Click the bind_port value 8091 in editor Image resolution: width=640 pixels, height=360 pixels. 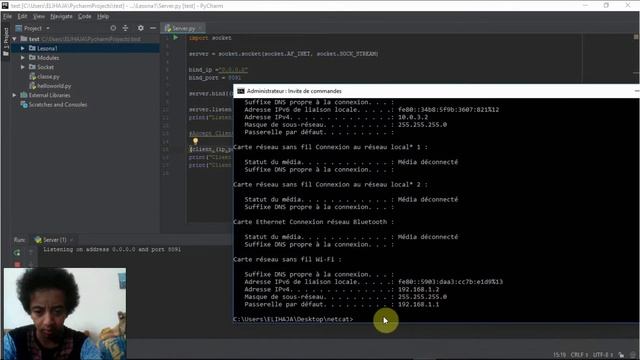coord(234,78)
